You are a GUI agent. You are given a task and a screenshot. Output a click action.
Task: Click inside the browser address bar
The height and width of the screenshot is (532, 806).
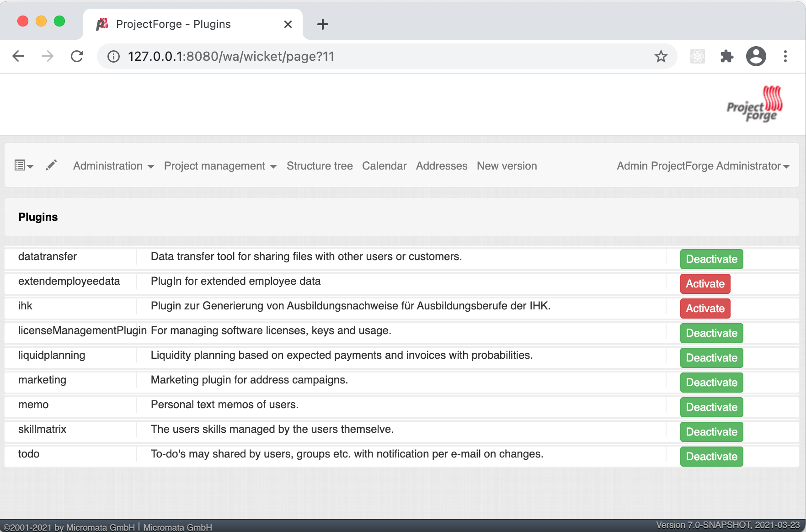coord(320,56)
